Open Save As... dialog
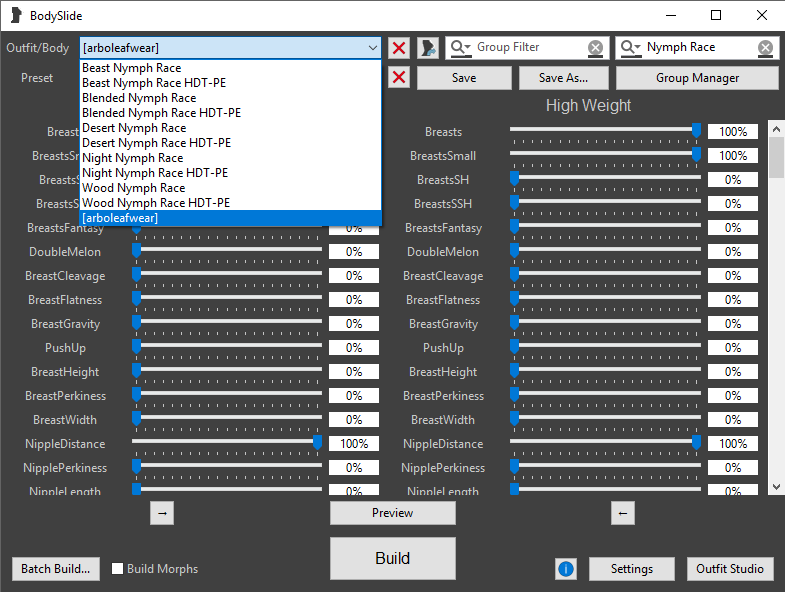785x592 pixels. click(563, 78)
